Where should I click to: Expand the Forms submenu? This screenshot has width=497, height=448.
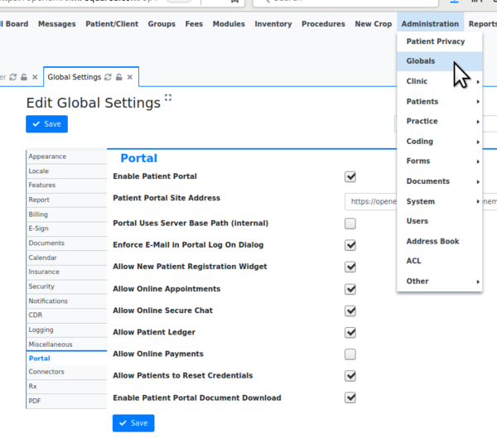click(439, 161)
